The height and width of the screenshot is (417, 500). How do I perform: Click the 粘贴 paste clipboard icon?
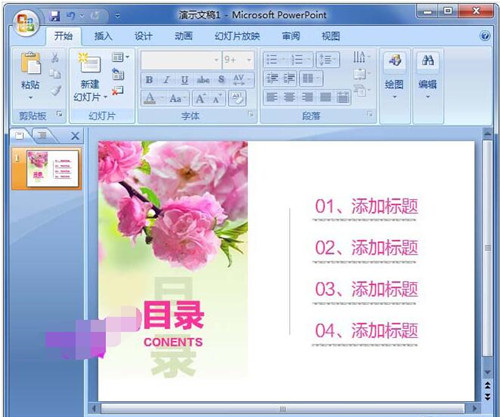(30, 63)
